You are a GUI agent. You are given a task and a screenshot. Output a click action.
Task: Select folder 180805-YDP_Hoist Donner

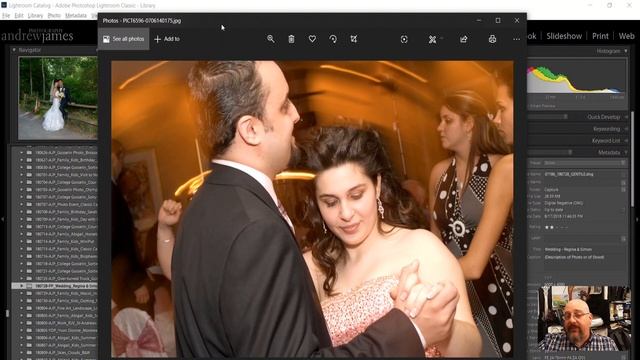tap(66, 330)
